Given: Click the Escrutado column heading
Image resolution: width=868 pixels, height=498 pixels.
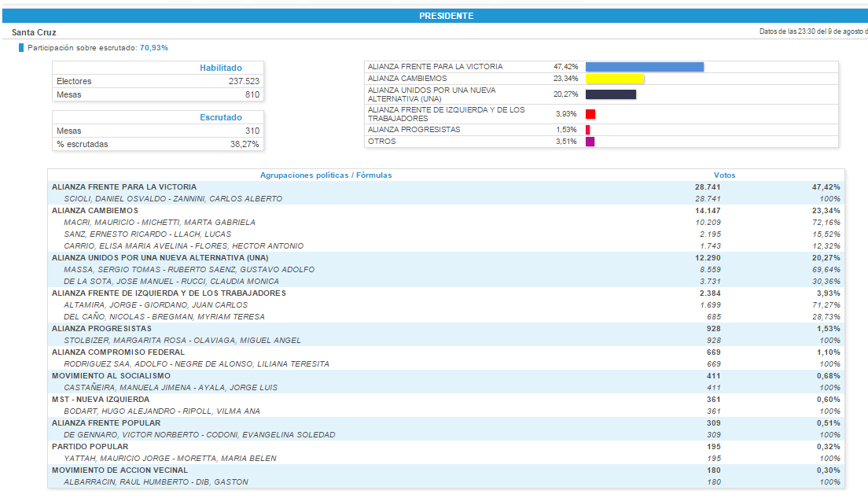Looking at the screenshot, I should 221,117.
